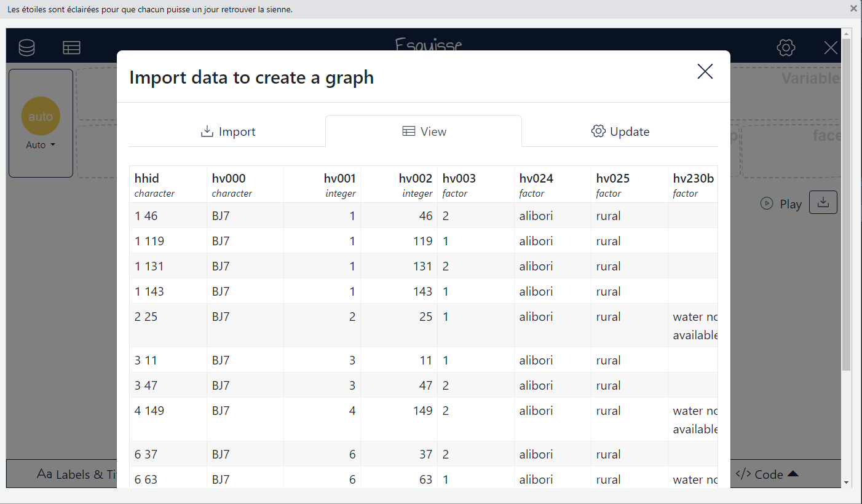862x504 pixels.
Task: Click 'water no available' in the 2 25 row
Action: point(695,326)
